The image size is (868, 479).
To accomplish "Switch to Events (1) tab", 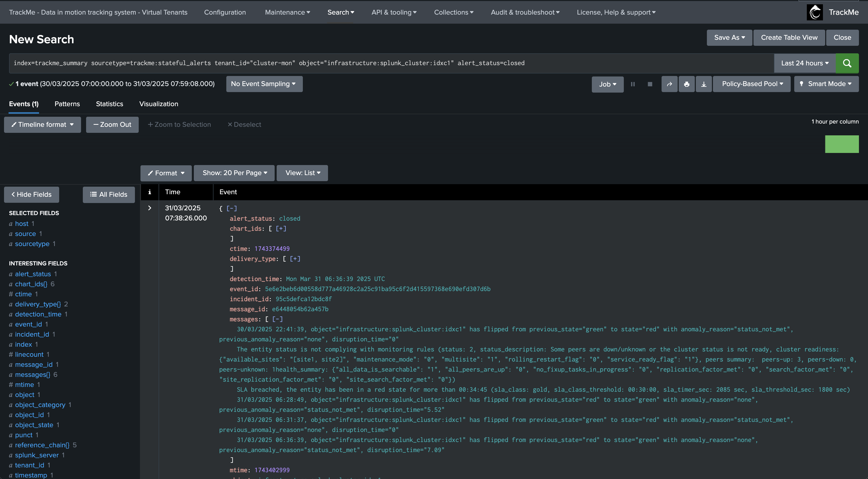I will coord(24,104).
